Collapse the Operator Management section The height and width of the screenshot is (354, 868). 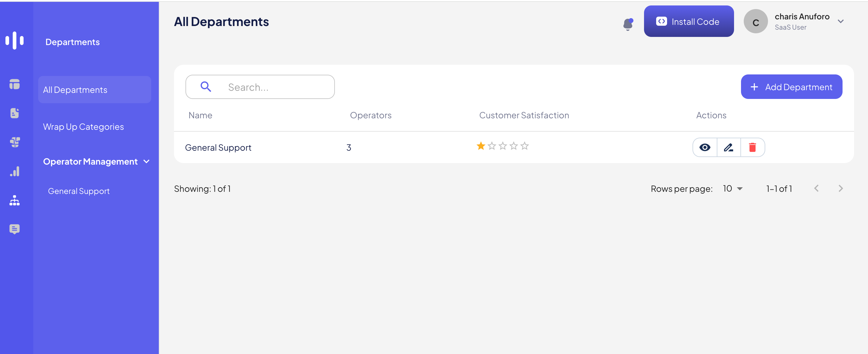click(146, 162)
